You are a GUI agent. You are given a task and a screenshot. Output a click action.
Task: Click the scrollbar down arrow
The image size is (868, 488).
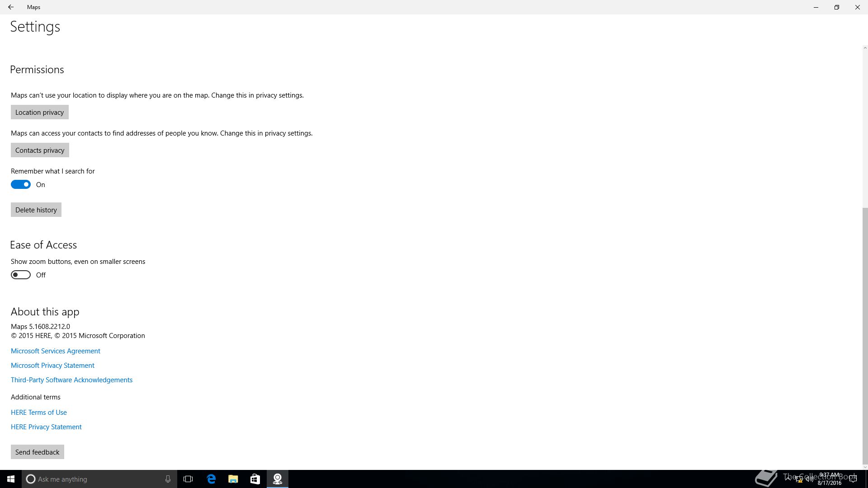[865, 467]
